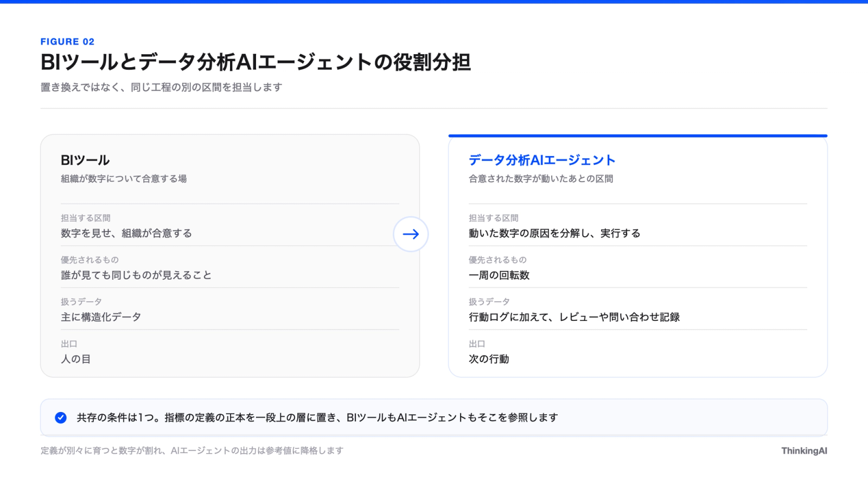Click the blue 'データ分析AIエージェント' heading
This screenshot has width=868, height=477.
542,160
